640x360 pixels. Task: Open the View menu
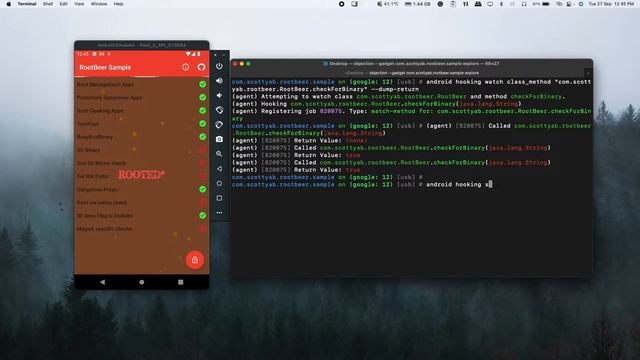point(79,4)
